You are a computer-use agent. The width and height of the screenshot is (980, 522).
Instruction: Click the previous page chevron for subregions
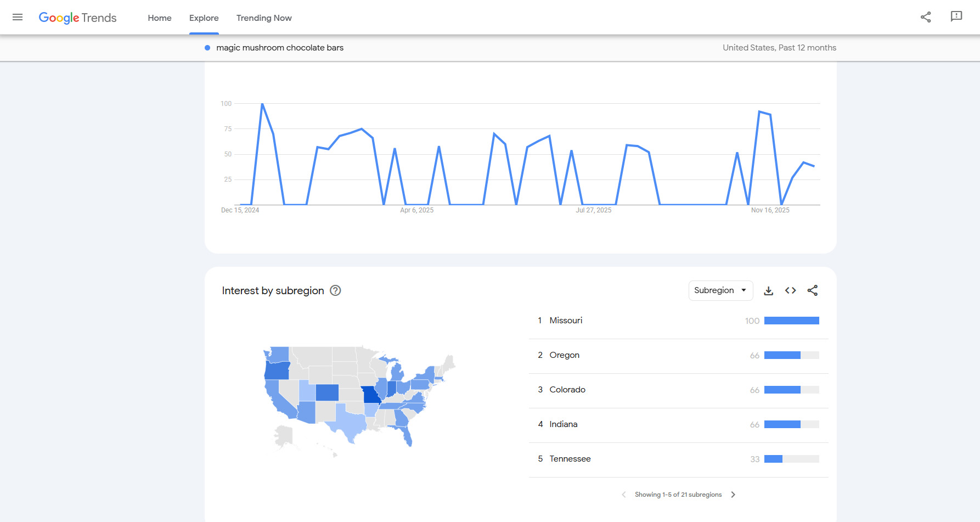(623, 494)
